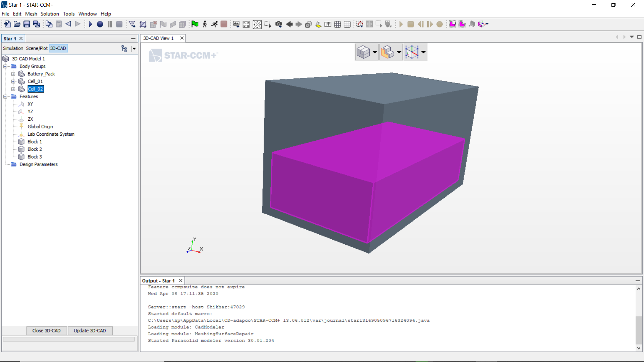Expand the Cell_02 body group
The height and width of the screenshot is (362, 644).
pyautogui.click(x=13, y=89)
